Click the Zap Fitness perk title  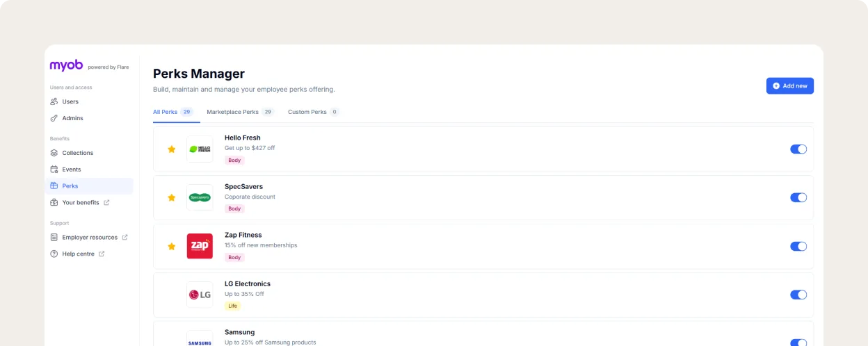(x=243, y=235)
